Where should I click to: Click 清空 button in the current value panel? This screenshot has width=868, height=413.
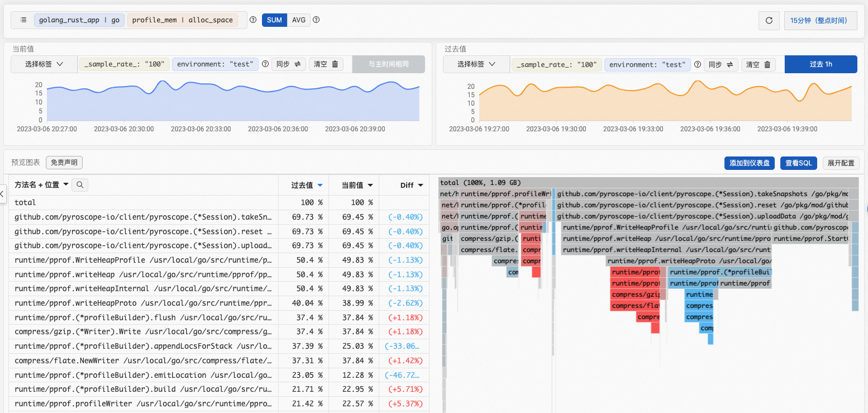(x=326, y=64)
